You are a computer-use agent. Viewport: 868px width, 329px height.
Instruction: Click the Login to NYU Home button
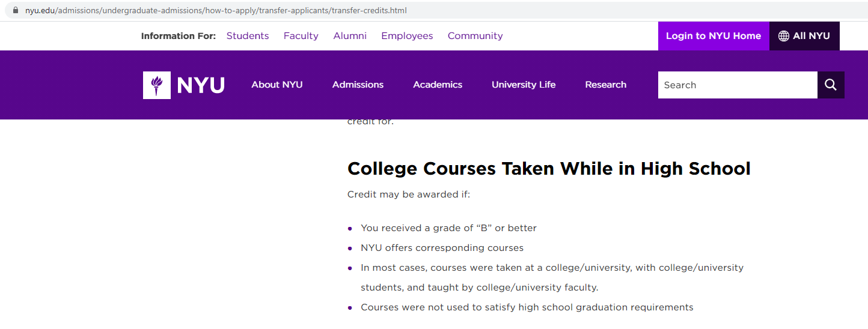pyautogui.click(x=714, y=36)
